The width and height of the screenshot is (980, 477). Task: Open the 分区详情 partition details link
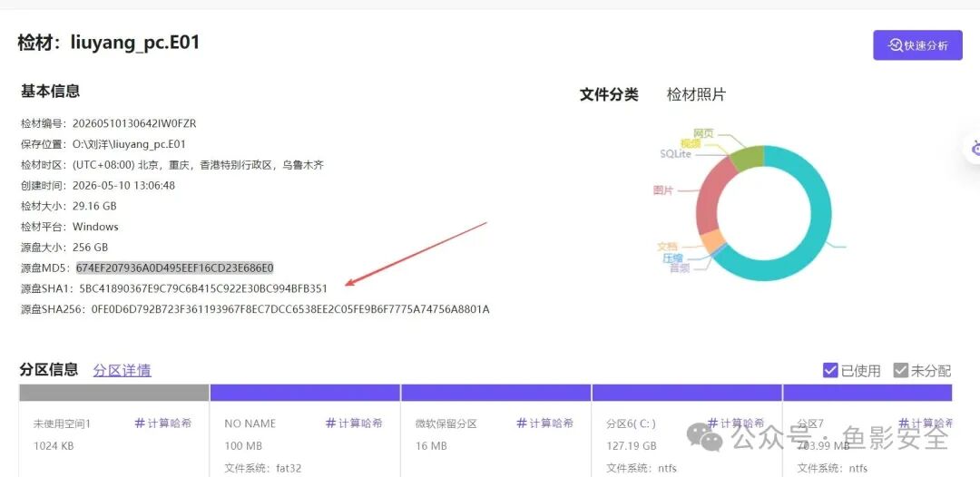(x=122, y=370)
